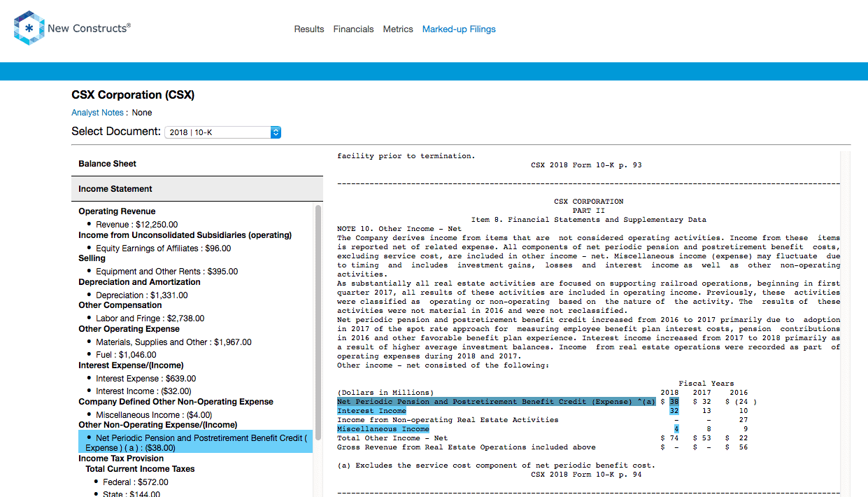
Task: Click highlighted Miscellaneous Income line in filing
Action: (383, 429)
